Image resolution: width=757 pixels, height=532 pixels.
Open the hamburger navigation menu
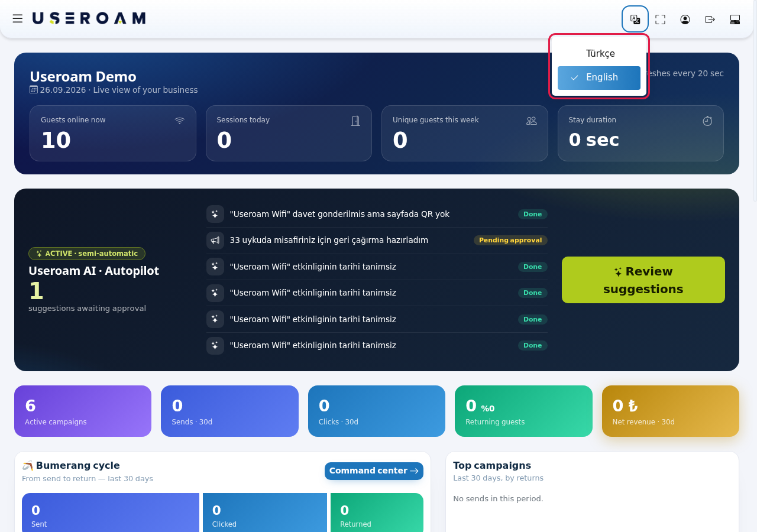(18, 19)
